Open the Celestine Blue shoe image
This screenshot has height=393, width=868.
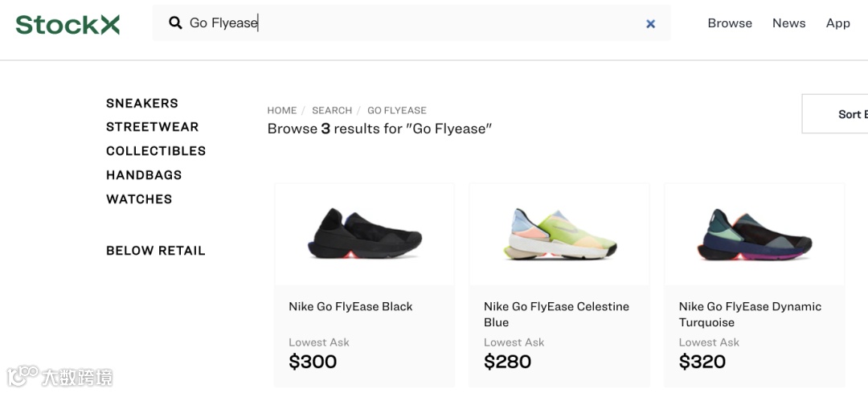coord(559,234)
